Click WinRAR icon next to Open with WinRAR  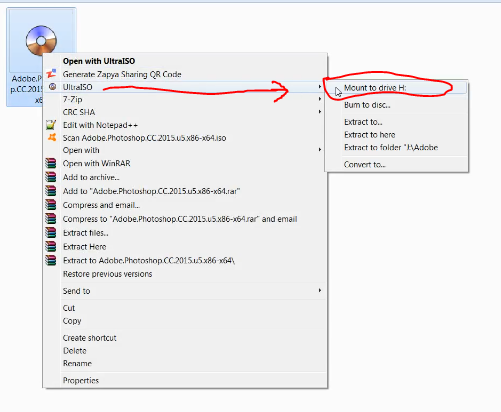pos(51,163)
